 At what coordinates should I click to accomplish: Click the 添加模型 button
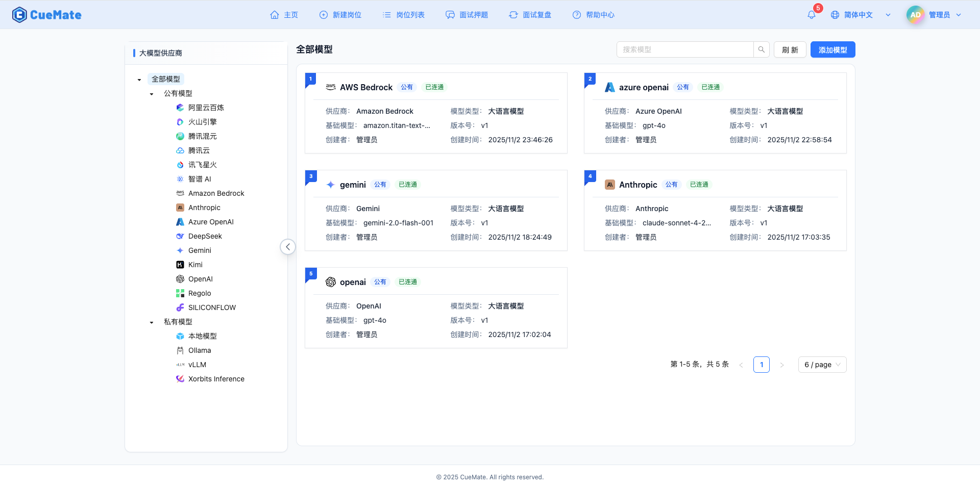coord(832,49)
